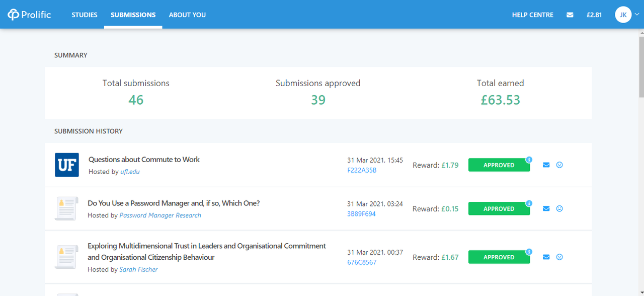Open the messages envelope in header
The height and width of the screenshot is (296, 644).
tap(570, 15)
